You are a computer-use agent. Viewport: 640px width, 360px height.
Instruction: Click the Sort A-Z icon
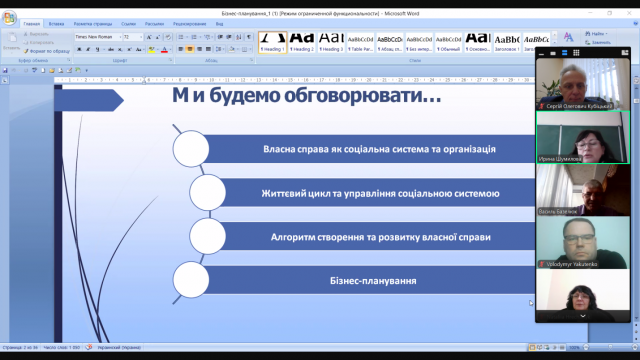coord(239,37)
